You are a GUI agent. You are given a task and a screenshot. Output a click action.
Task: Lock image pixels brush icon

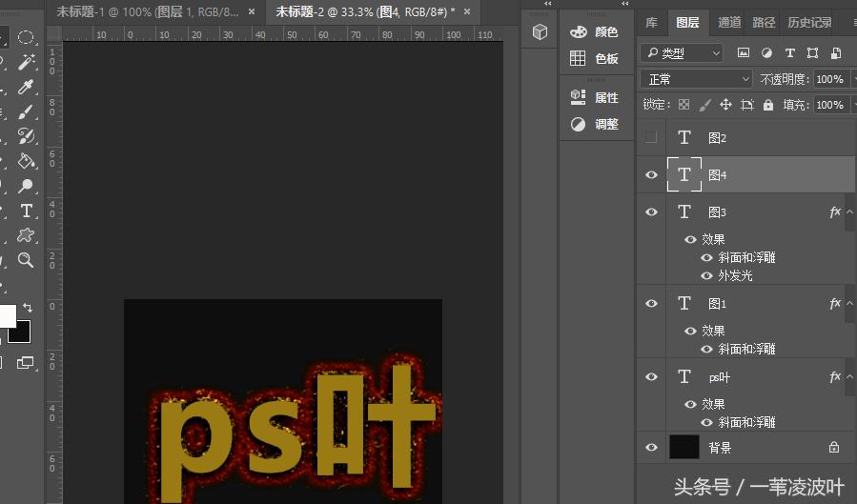[x=705, y=105]
